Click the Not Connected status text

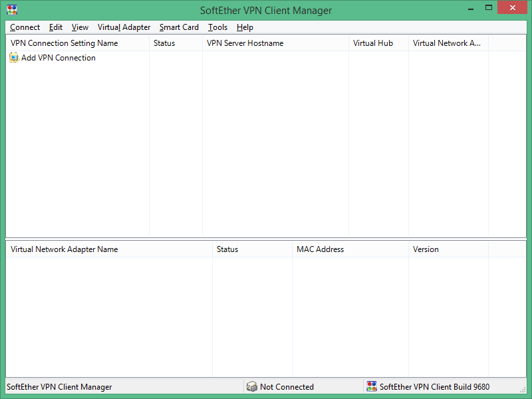click(287, 387)
